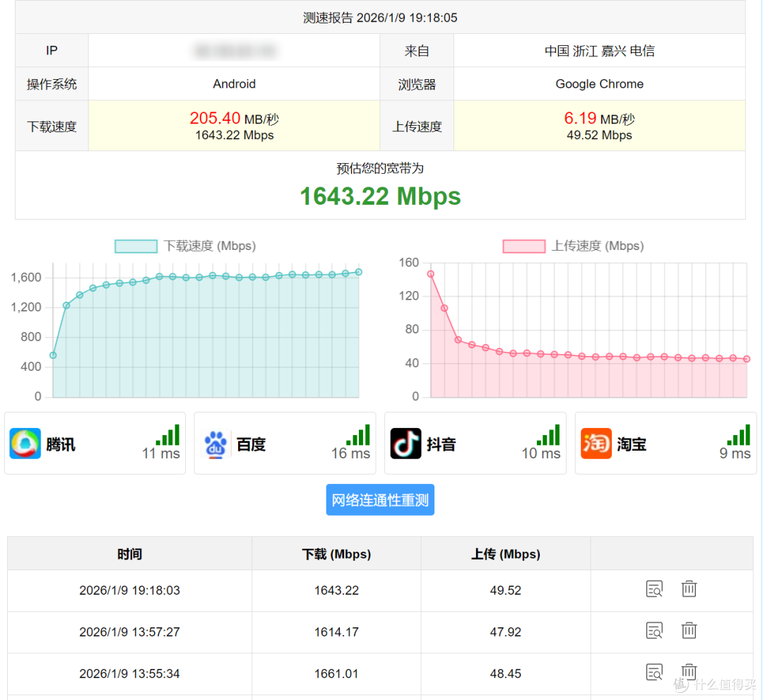763x700 pixels.
Task: Click the first download chart data point
Action: coord(53,355)
